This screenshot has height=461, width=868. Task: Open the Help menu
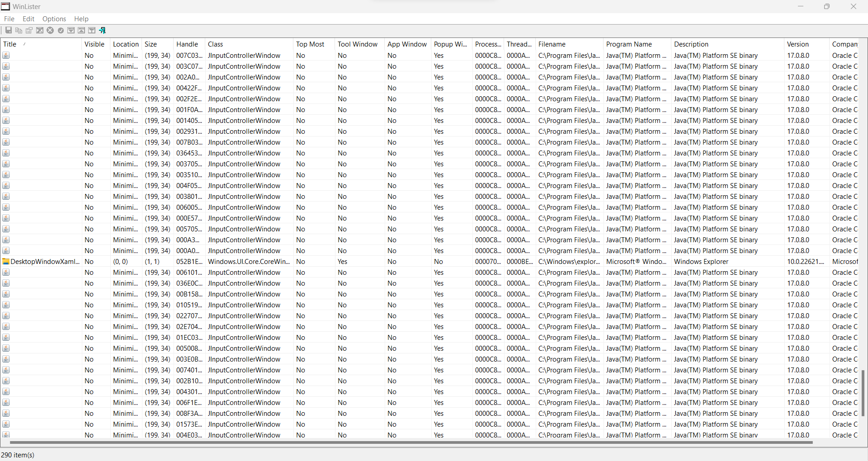(x=81, y=19)
